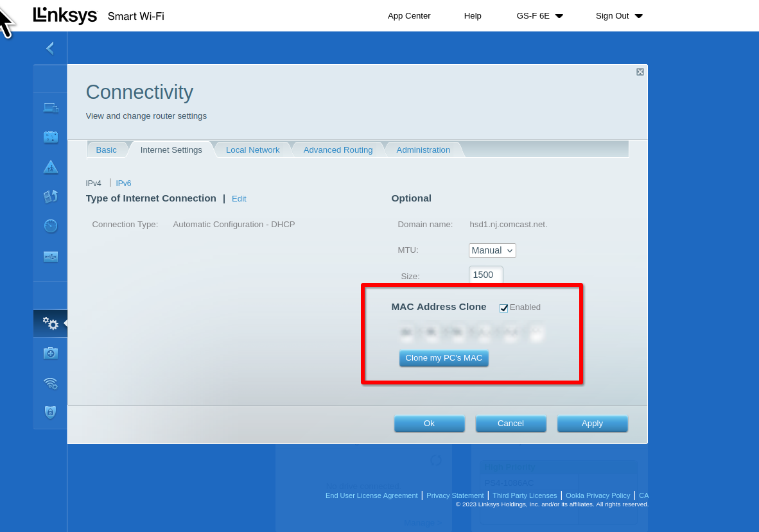Confirm with the Ok button
Viewport: 759px width, 532px height.
(x=430, y=423)
